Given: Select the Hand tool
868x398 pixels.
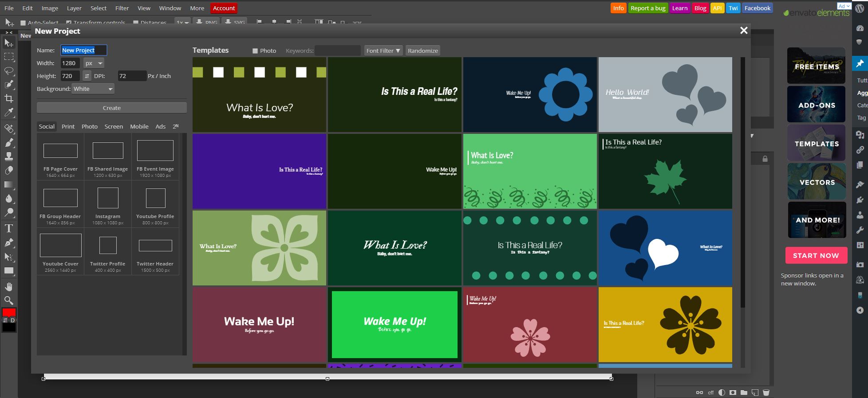Looking at the screenshot, I should (9, 286).
